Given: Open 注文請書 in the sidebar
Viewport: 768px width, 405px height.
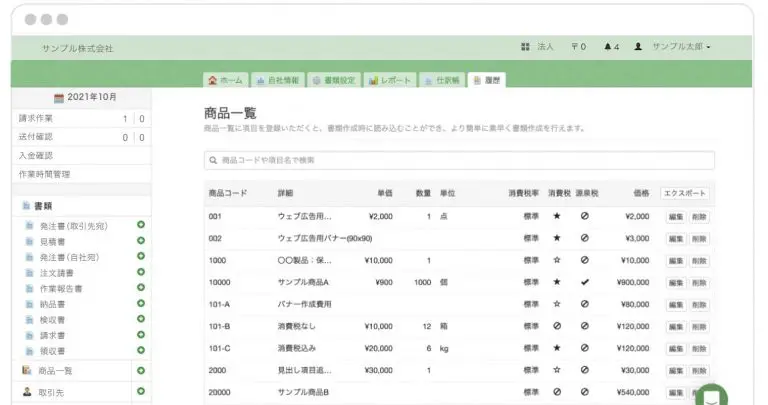Looking at the screenshot, I should point(56,273).
